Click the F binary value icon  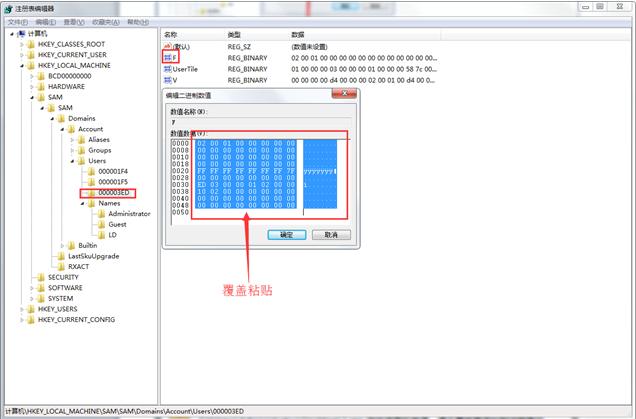tap(168, 58)
